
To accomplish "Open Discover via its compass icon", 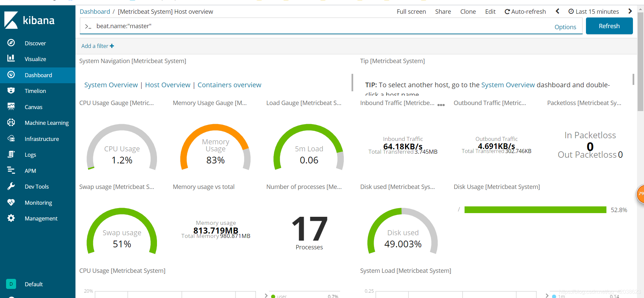I will tap(11, 43).
